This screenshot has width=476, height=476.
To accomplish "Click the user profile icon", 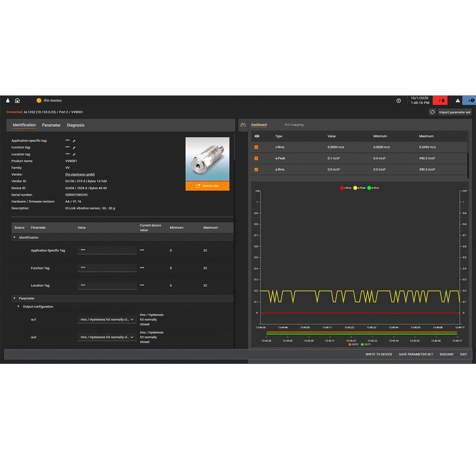I will coord(8,101).
